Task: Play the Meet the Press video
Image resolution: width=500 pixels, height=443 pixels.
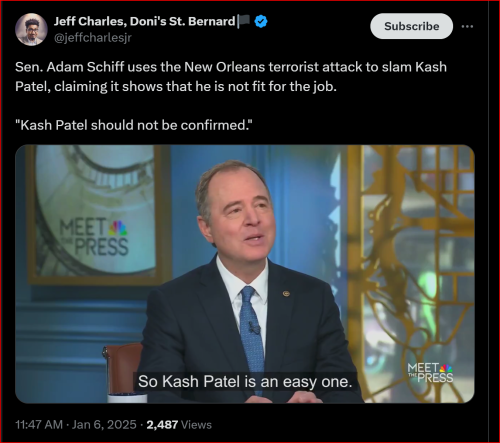Action: pos(245,274)
